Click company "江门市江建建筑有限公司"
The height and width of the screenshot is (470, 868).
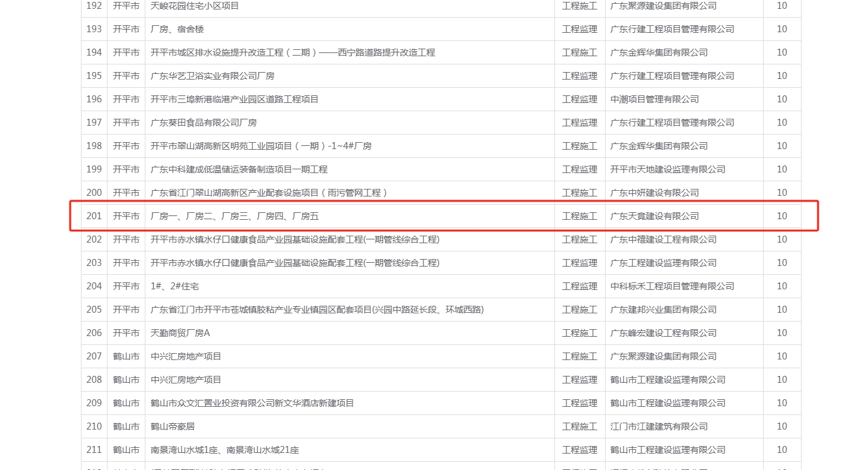[659, 426]
